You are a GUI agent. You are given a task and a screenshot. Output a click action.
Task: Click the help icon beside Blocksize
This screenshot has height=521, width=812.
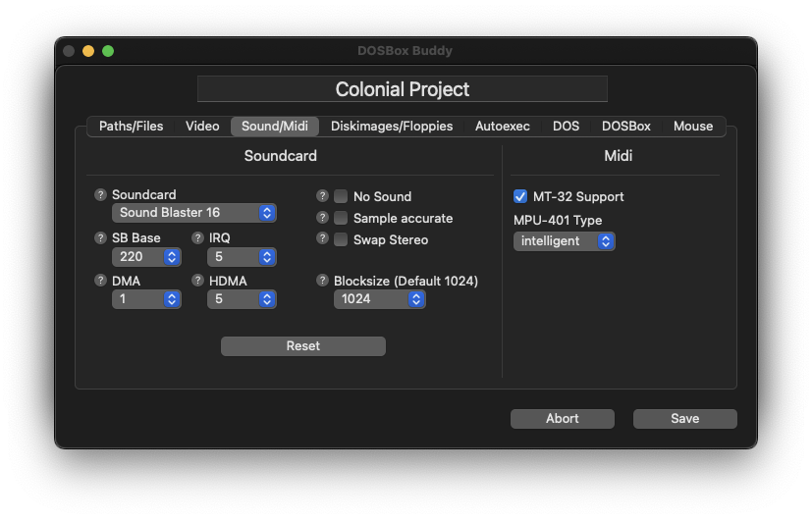322,281
